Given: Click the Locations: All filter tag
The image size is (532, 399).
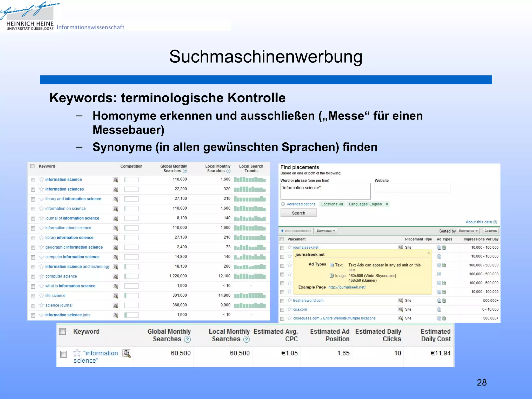Looking at the screenshot, I should pos(332,204).
